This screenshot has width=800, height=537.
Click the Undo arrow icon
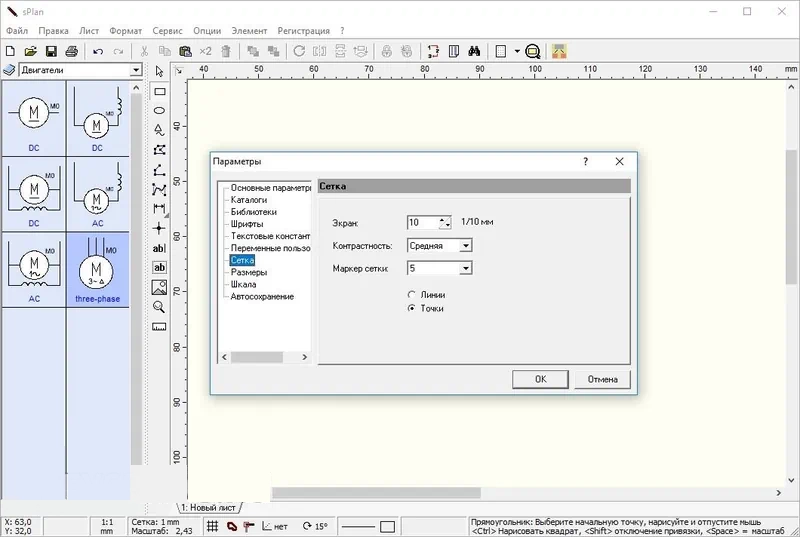[x=98, y=50]
